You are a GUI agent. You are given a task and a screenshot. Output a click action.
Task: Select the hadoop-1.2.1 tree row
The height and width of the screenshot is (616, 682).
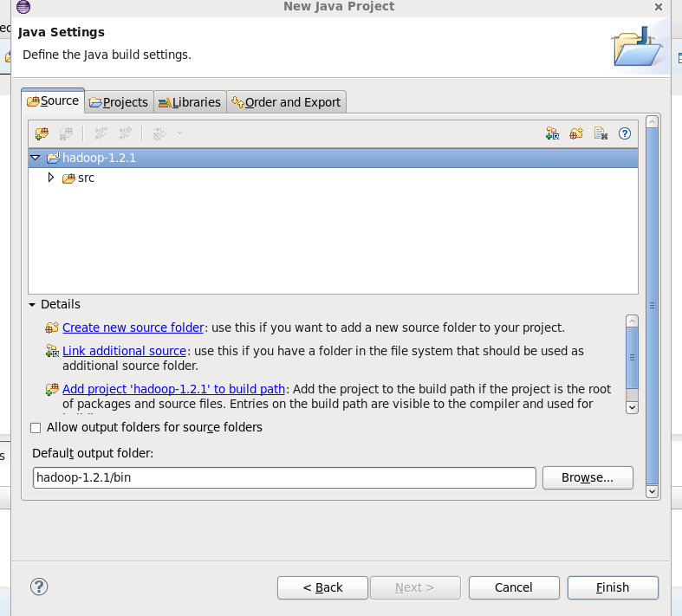point(333,158)
